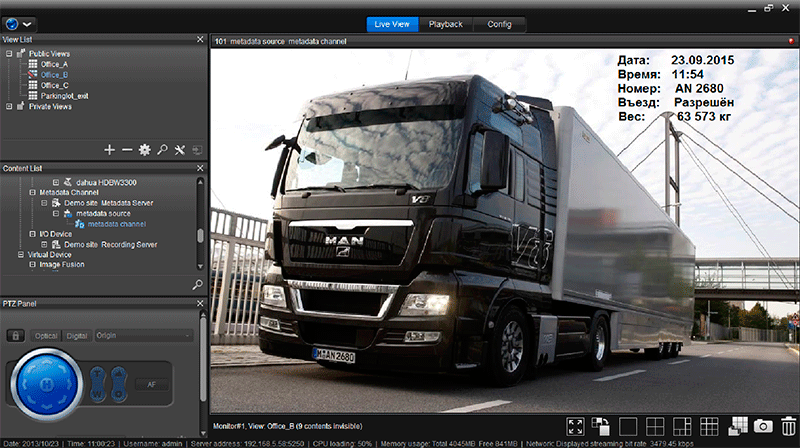Remove view with the minus icon
The image size is (800, 448).
pyautogui.click(x=127, y=150)
